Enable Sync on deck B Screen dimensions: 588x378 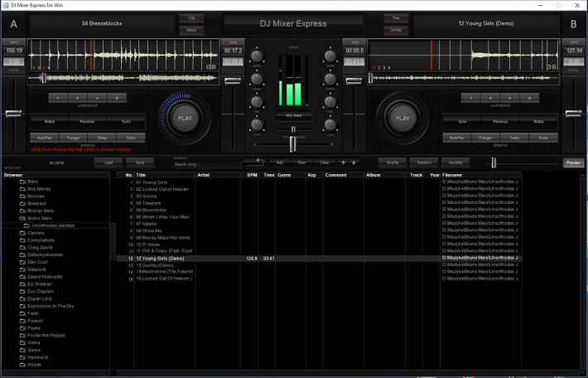[462, 122]
